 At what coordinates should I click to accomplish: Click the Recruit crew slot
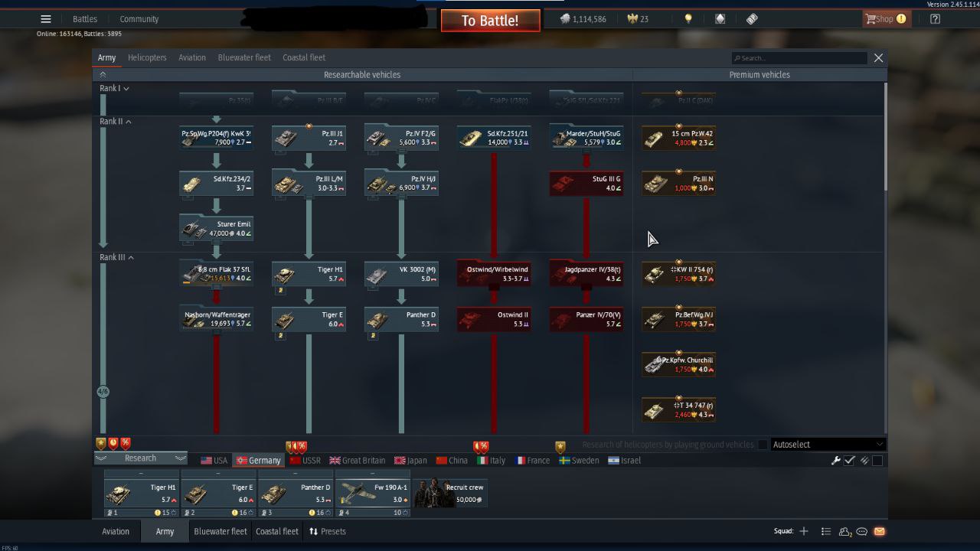pos(450,494)
